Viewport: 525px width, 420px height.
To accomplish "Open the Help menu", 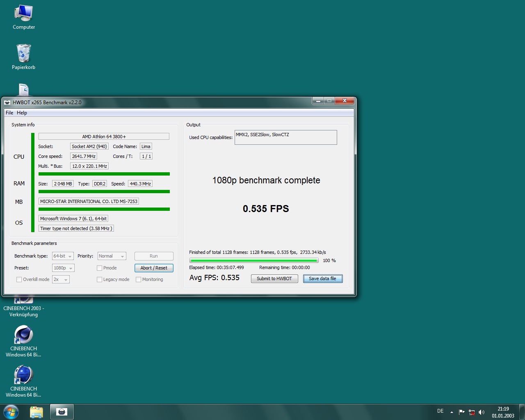I will click(x=22, y=113).
